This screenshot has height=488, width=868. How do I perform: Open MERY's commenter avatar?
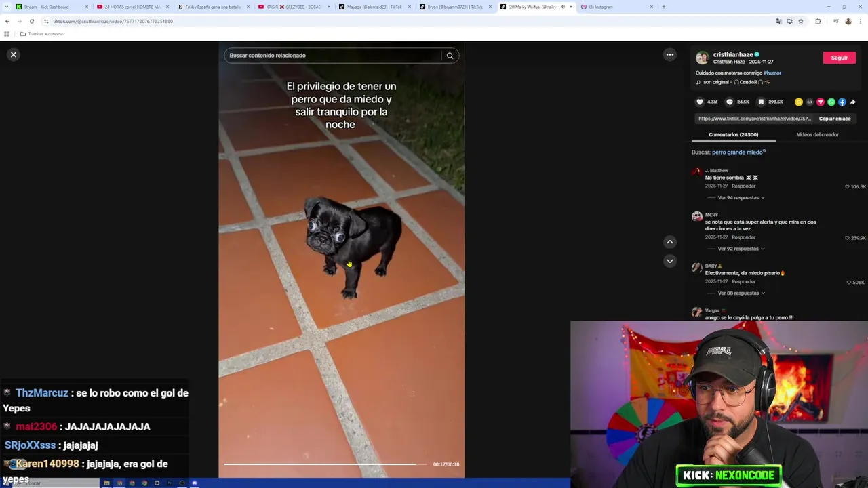pyautogui.click(x=697, y=217)
